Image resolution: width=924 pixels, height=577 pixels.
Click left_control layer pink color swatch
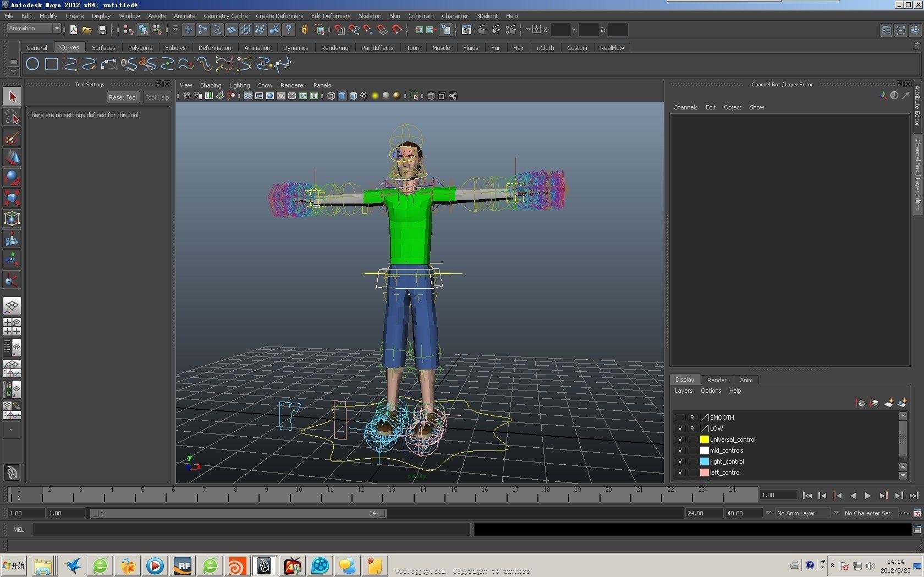(x=704, y=472)
